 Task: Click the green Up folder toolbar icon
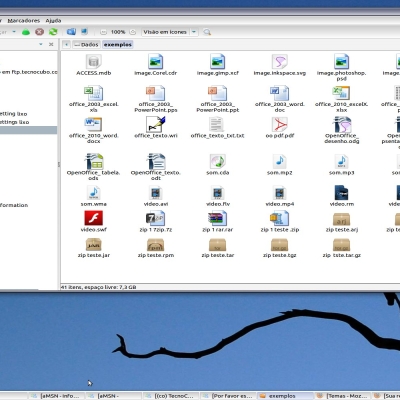tap(26, 32)
